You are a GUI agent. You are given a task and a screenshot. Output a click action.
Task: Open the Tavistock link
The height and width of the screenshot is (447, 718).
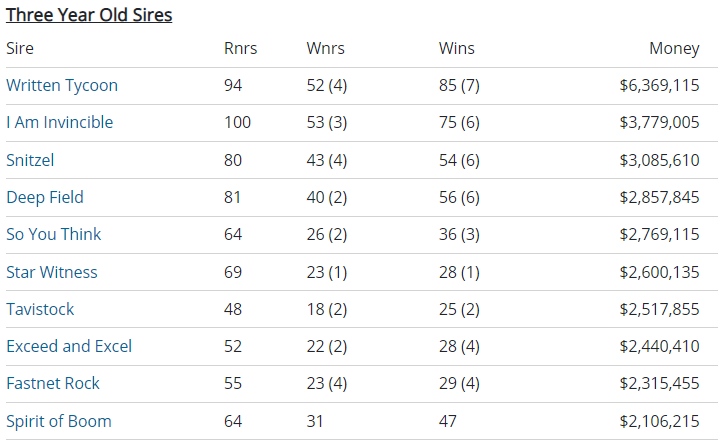pyautogui.click(x=40, y=309)
